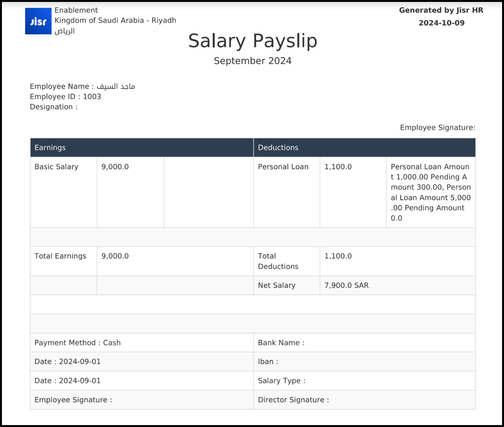The image size is (504, 427).
Task: Click the Bank Name field
Action: pos(281,343)
